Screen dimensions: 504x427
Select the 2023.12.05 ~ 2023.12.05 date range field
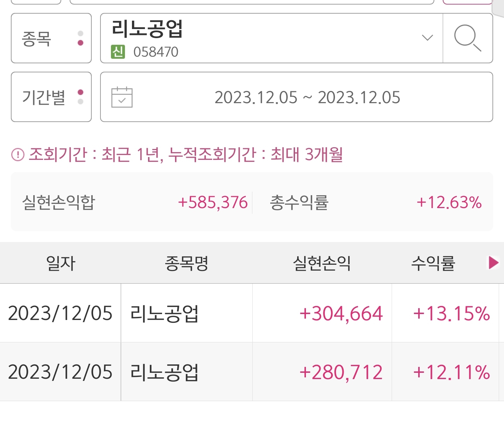point(296,97)
